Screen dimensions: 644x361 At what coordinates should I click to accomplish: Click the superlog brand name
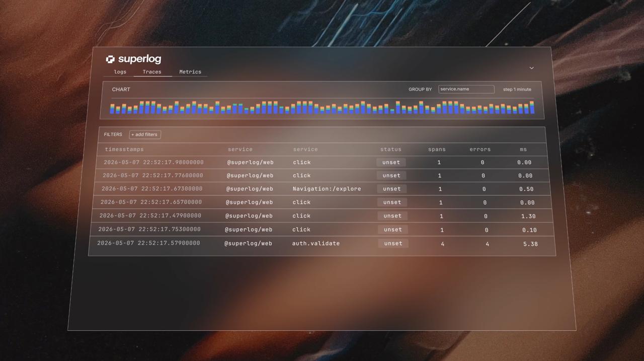point(140,59)
